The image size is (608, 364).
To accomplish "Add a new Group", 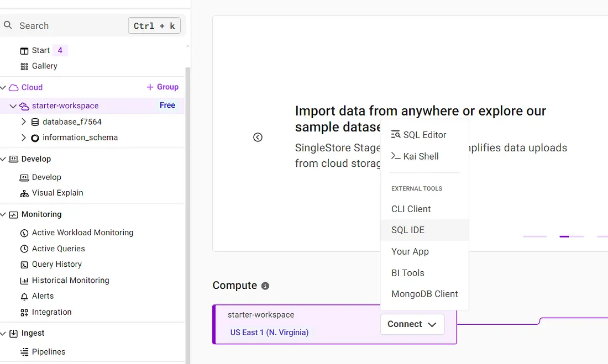I will pos(163,87).
